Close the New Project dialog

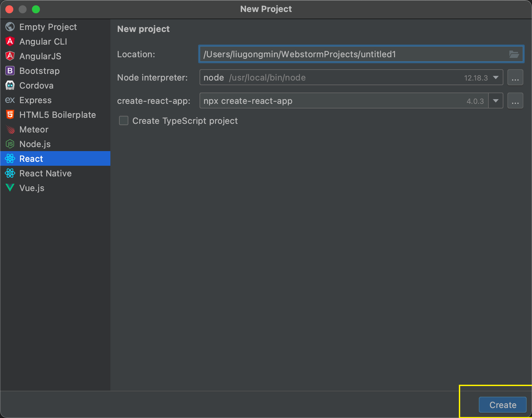pyautogui.click(x=9, y=9)
